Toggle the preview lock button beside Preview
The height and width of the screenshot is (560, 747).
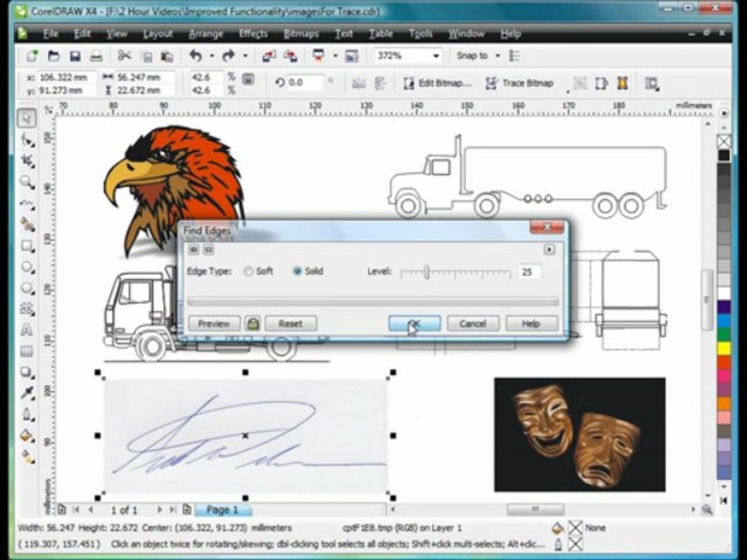253,324
